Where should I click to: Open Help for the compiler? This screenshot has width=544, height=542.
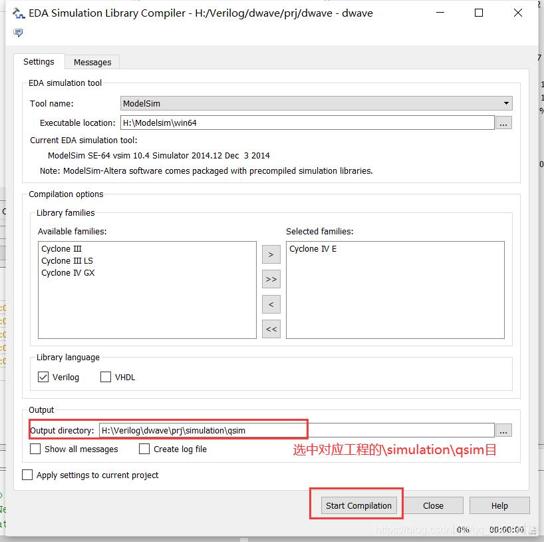(499, 506)
